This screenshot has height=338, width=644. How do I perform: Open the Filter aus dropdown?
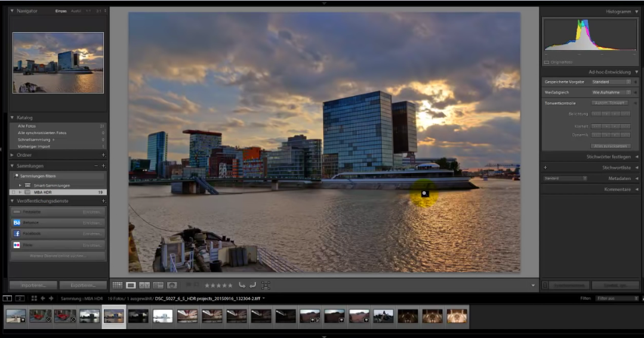[x=617, y=298]
